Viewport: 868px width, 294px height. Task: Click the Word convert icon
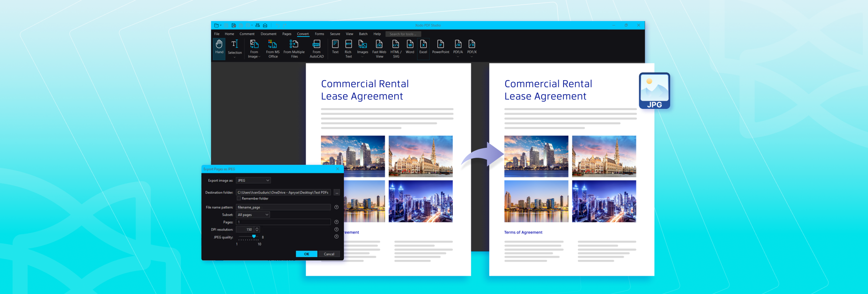coord(410,47)
